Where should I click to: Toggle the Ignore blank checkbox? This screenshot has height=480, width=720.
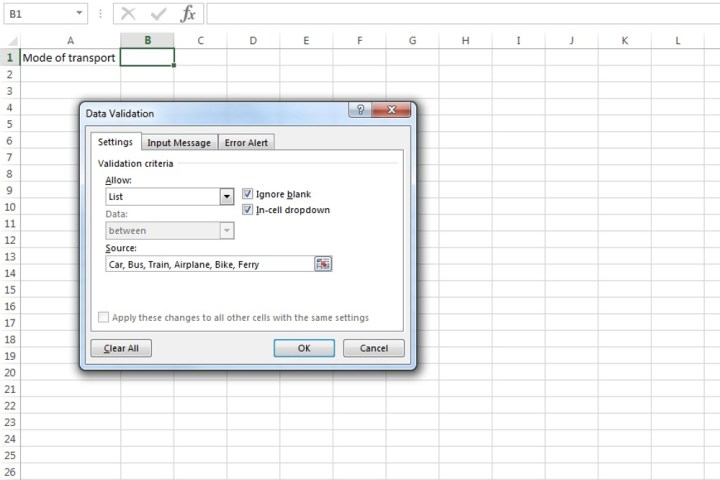point(248,194)
